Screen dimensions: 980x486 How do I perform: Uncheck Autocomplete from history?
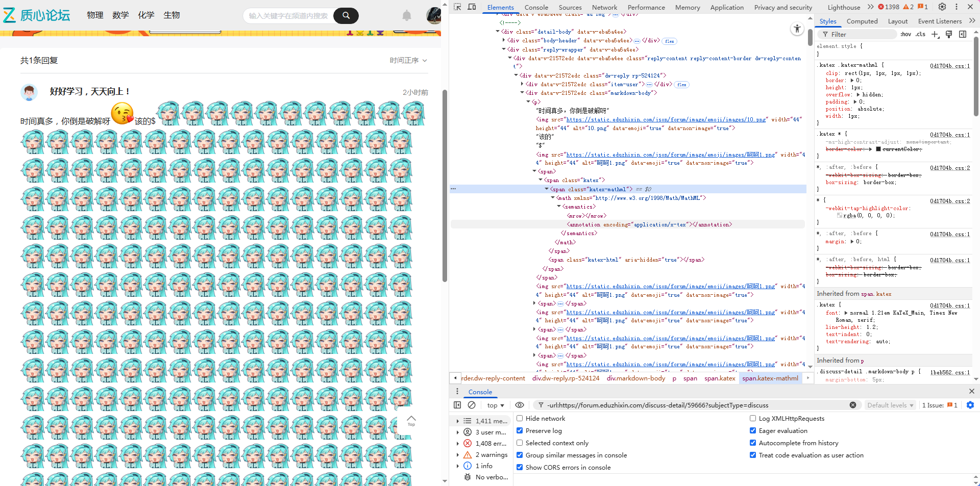point(753,443)
